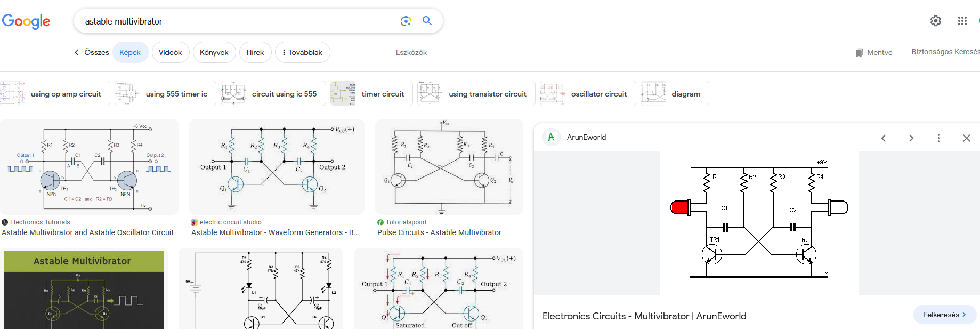Click the magnifier search icon
The height and width of the screenshot is (329, 980).
click(x=427, y=21)
